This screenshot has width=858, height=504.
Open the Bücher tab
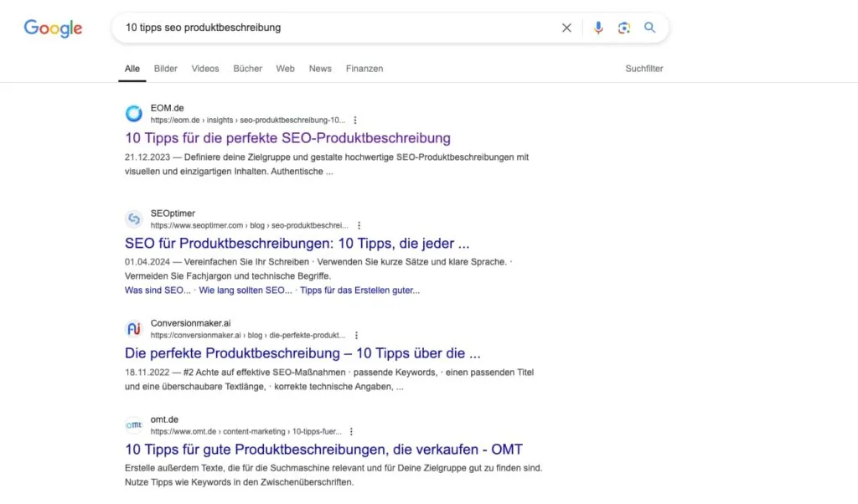click(x=248, y=69)
